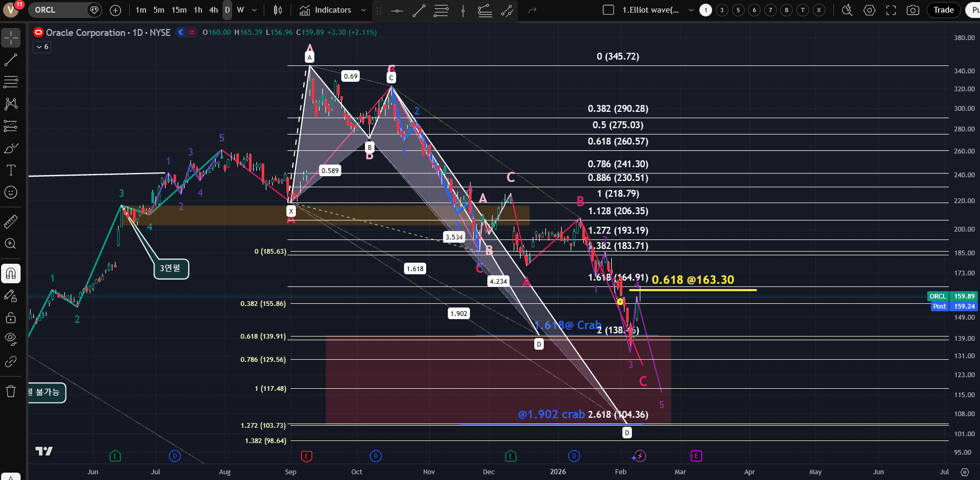Switch to the weekly W timeframe
This screenshot has height=480, width=980.
click(240, 10)
